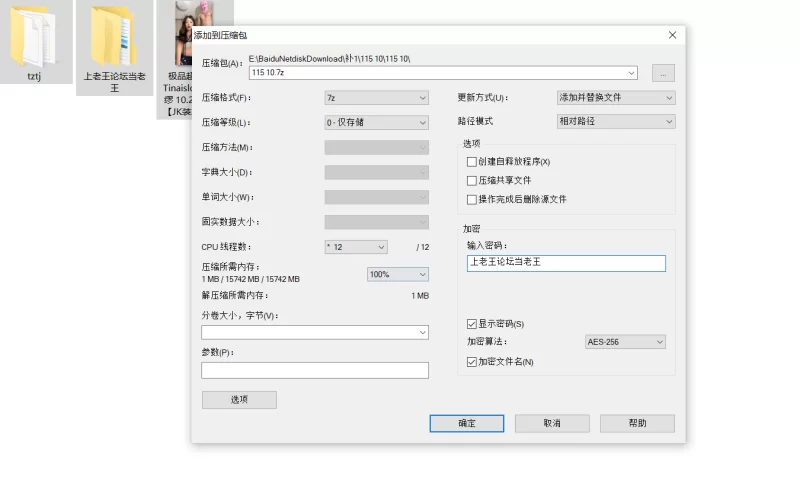Expand the 压缩等级 dropdown
Image resolution: width=800 pixels, height=481 pixels.
tap(376, 123)
